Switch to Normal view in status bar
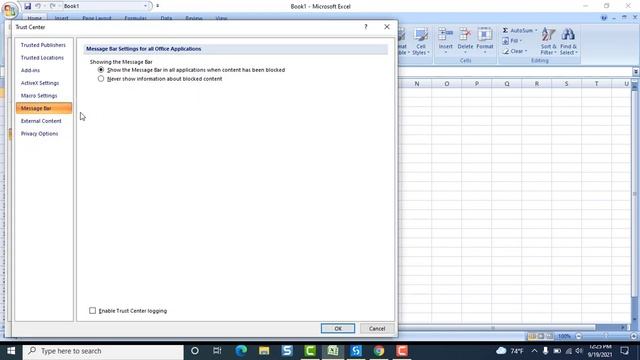Screen dimensions: 640x360 point(532,336)
